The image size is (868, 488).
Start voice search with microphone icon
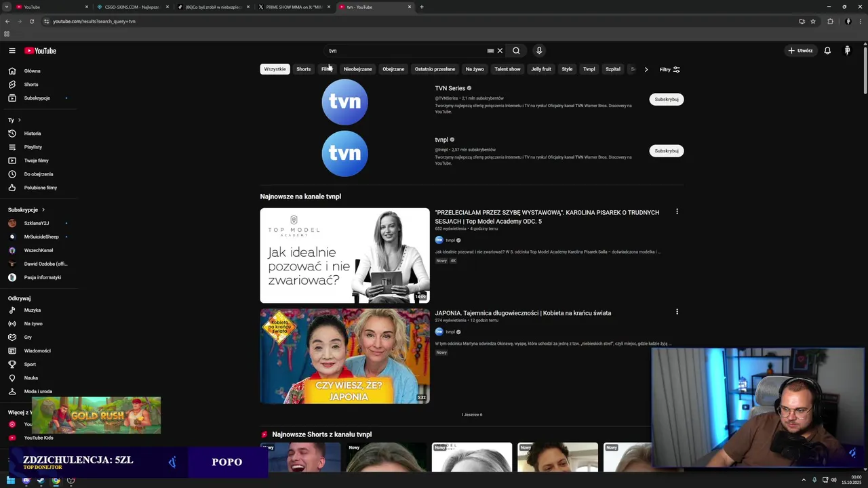tap(539, 51)
